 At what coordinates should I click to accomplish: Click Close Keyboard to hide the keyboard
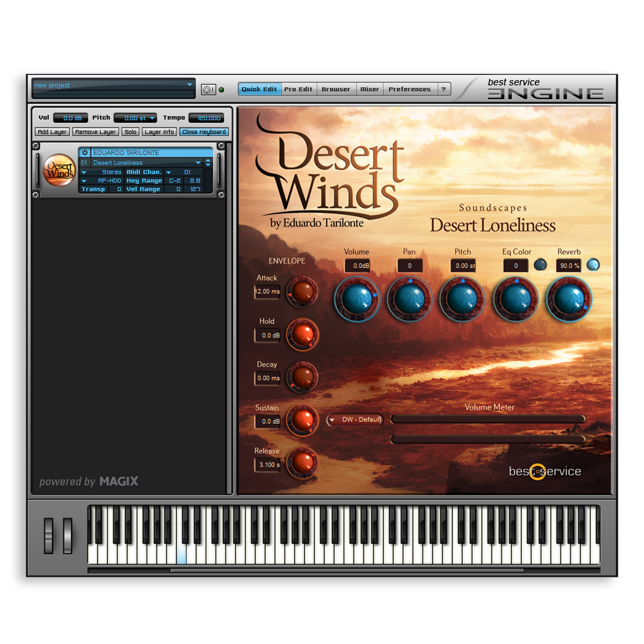tap(204, 131)
